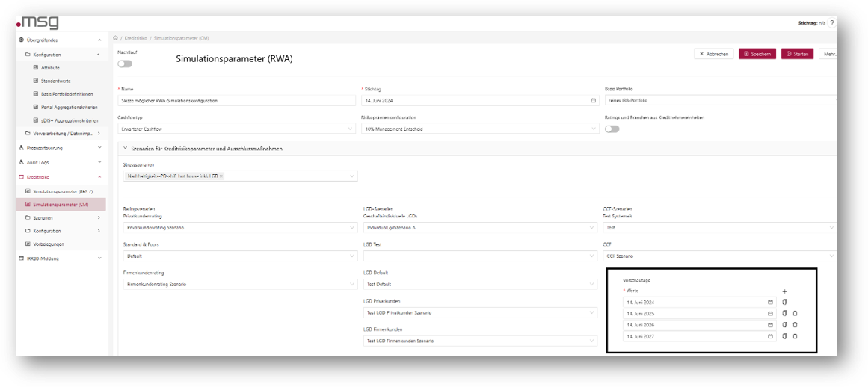Enable Ratings und Branchen aus Kreditnehmereinheiten switch

pyautogui.click(x=612, y=129)
